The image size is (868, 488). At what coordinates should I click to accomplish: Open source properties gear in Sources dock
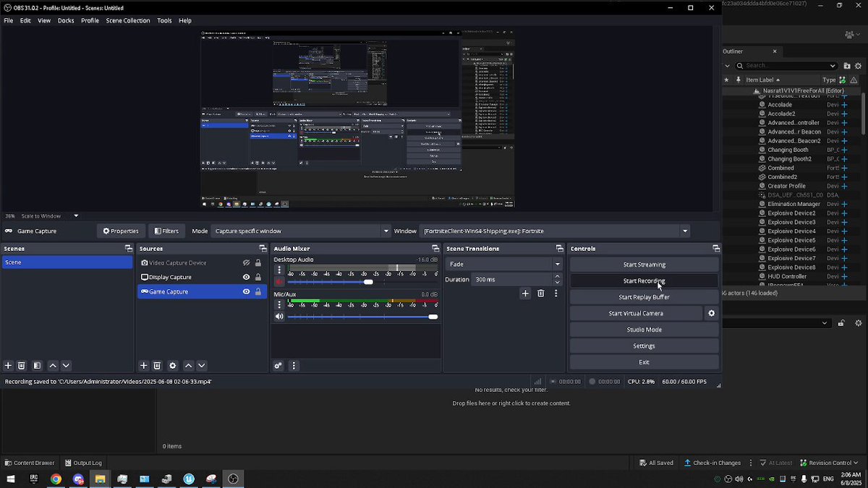[x=172, y=366]
